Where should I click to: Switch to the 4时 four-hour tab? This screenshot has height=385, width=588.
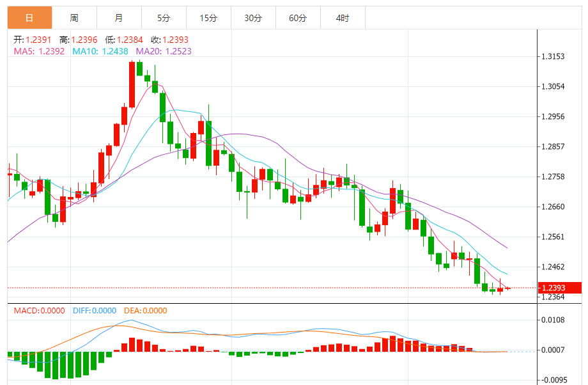343,18
